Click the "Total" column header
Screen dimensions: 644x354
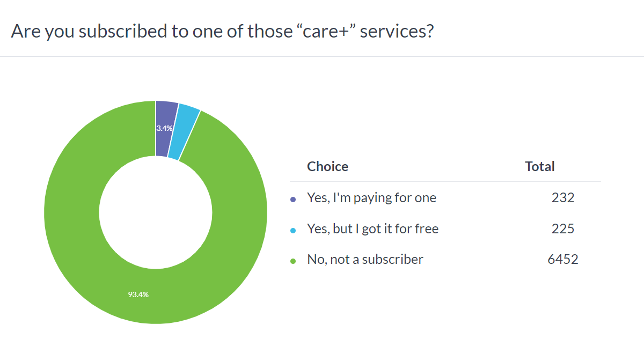(x=540, y=167)
